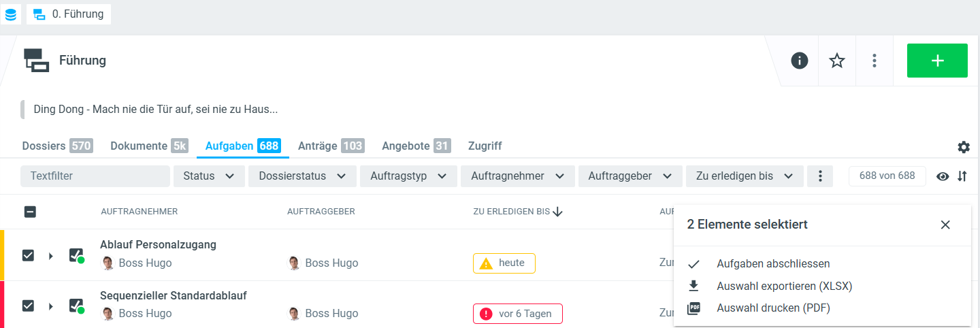Mark Führung as favorite with star icon
Image resolution: width=980 pixels, height=328 pixels.
coord(836,61)
